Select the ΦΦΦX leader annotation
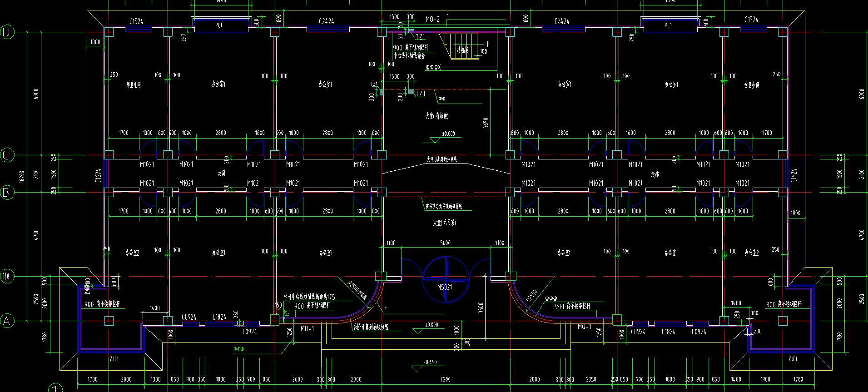Viewport: 868px width, 392px height. pyautogui.click(x=433, y=67)
